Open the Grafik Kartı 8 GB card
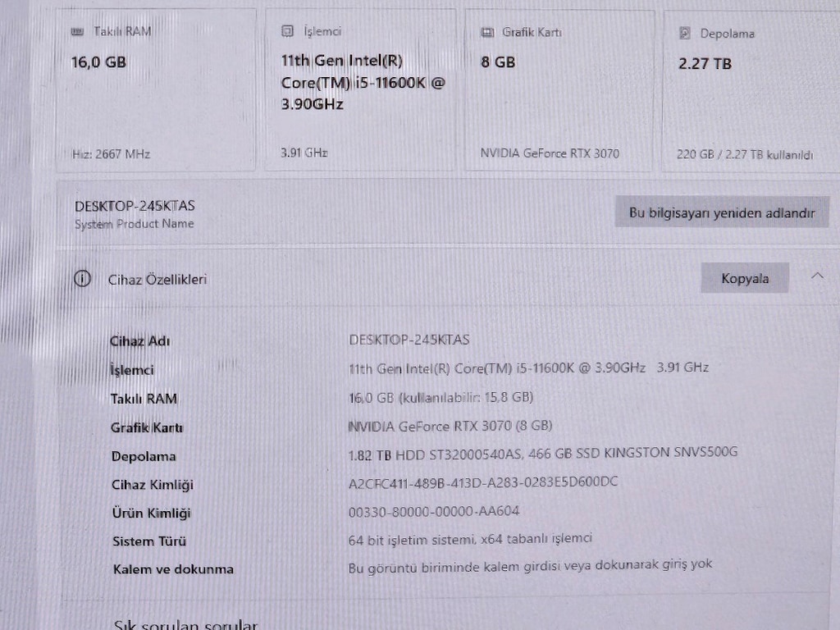 (x=559, y=90)
